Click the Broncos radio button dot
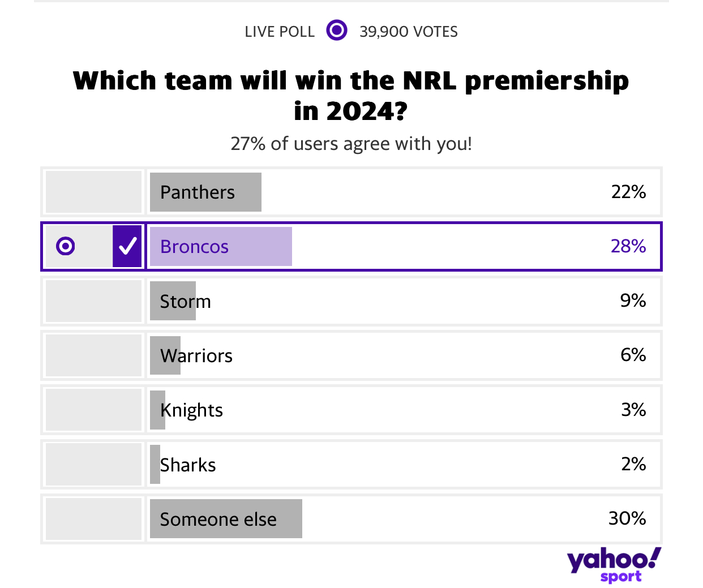The width and height of the screenshot is (703, 588). [x=66, y=246]
